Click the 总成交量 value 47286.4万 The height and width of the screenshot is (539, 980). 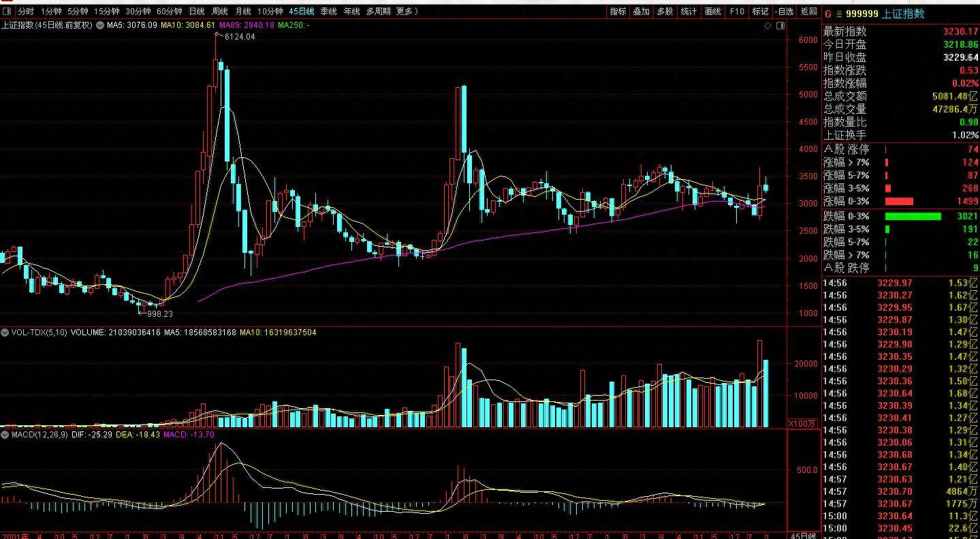[x=954, y=109]
